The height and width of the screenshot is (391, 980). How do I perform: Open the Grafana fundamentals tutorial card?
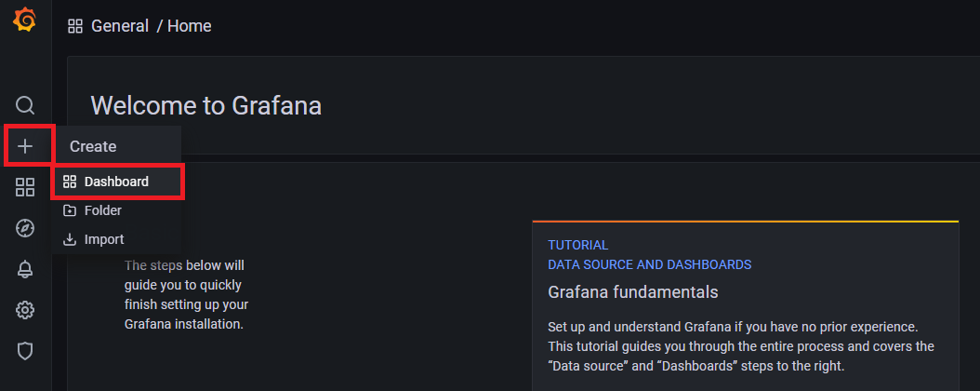632,292
